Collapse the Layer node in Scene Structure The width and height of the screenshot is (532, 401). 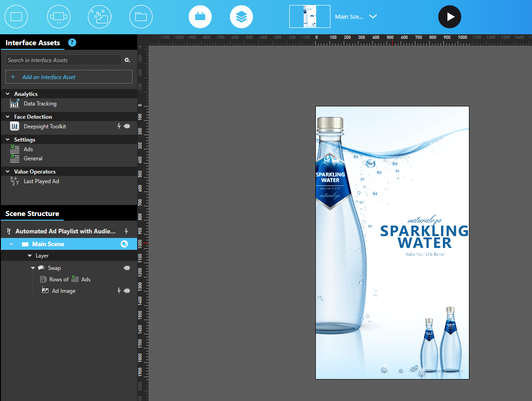[x=30, y=256]
